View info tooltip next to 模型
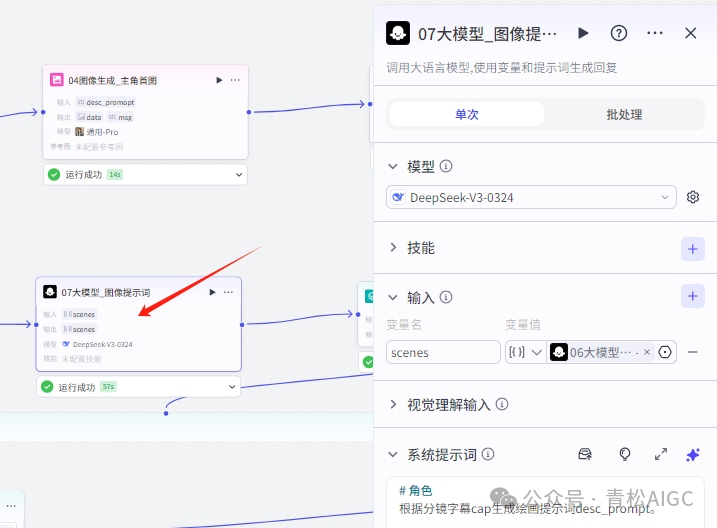 tap(446, 166)
